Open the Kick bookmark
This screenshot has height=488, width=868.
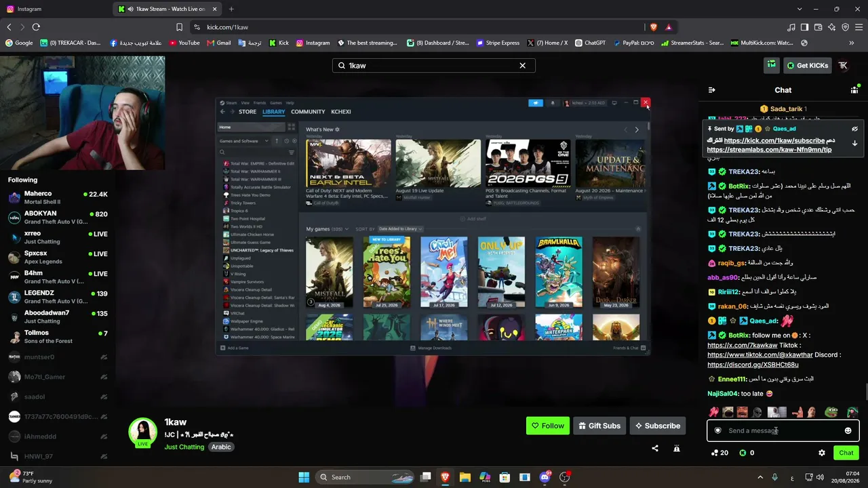tap(279, 43)
